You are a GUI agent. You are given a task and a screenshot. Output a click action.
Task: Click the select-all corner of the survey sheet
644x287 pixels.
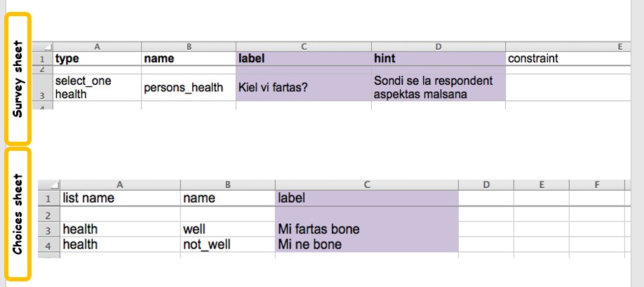(x=45, y=47)
